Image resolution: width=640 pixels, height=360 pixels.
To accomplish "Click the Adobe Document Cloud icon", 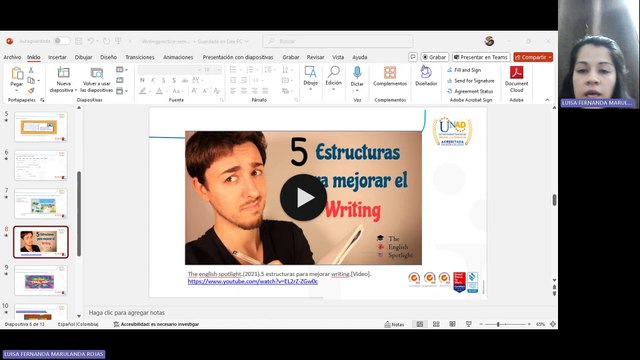I will click(516, 72).
